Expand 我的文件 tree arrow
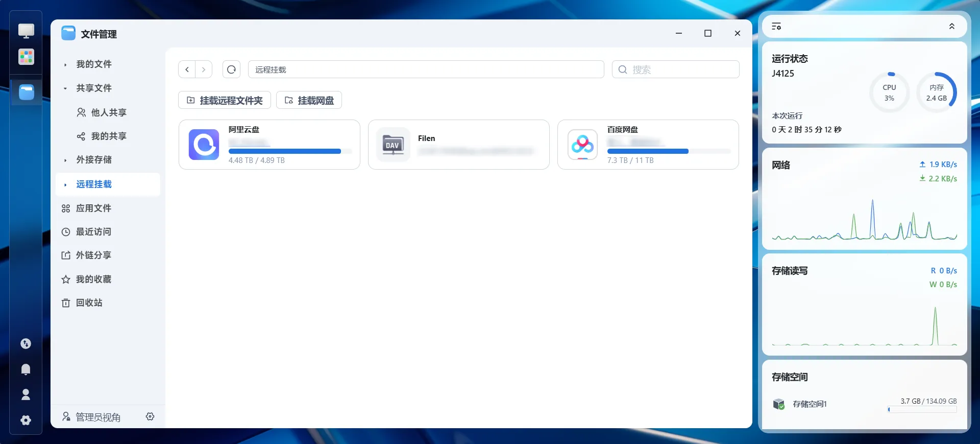The height and width of the screenshot is (444, 980). pyautogui.click(x=65, y=64)
